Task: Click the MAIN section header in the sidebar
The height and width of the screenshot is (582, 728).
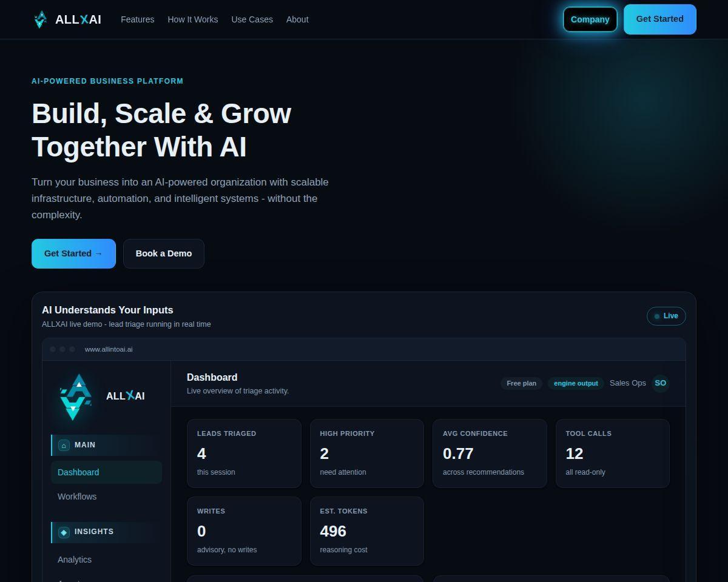Action: pyautogui.click(x=106, y=445)
